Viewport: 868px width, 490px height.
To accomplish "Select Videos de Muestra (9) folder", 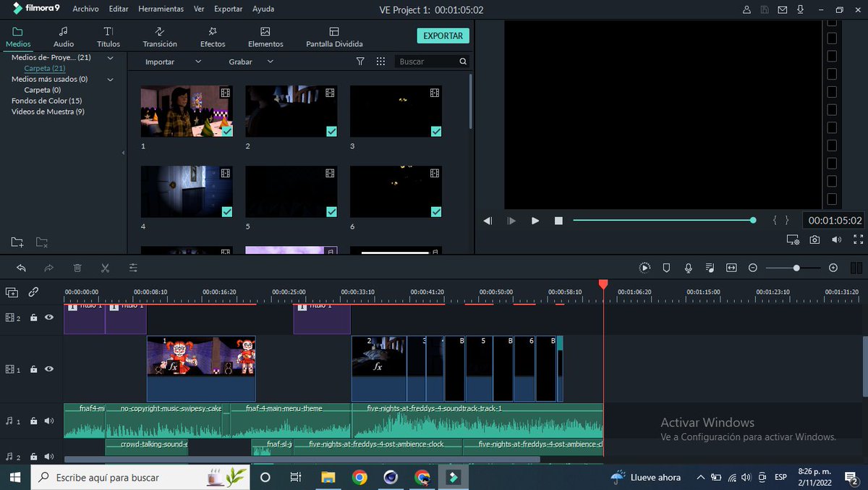I will (48, 111).
